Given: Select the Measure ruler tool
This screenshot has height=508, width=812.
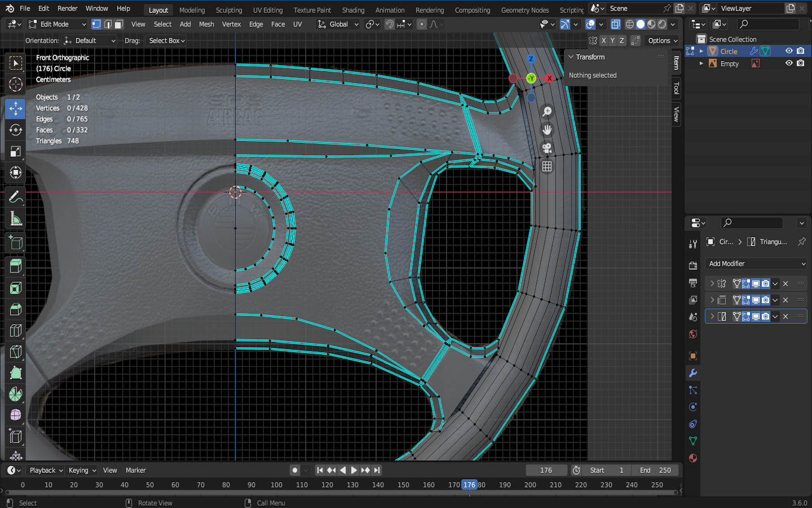Looking at the screenshot, I should [16, 219].
